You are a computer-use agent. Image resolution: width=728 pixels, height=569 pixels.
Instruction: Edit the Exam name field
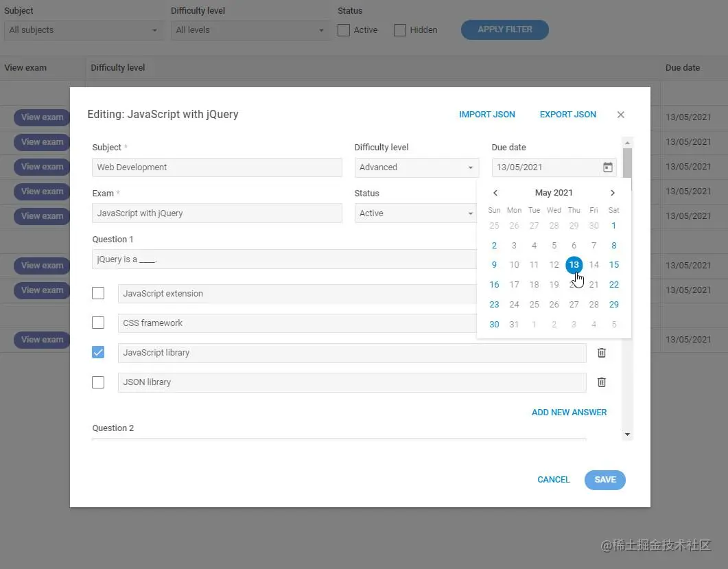217,213
